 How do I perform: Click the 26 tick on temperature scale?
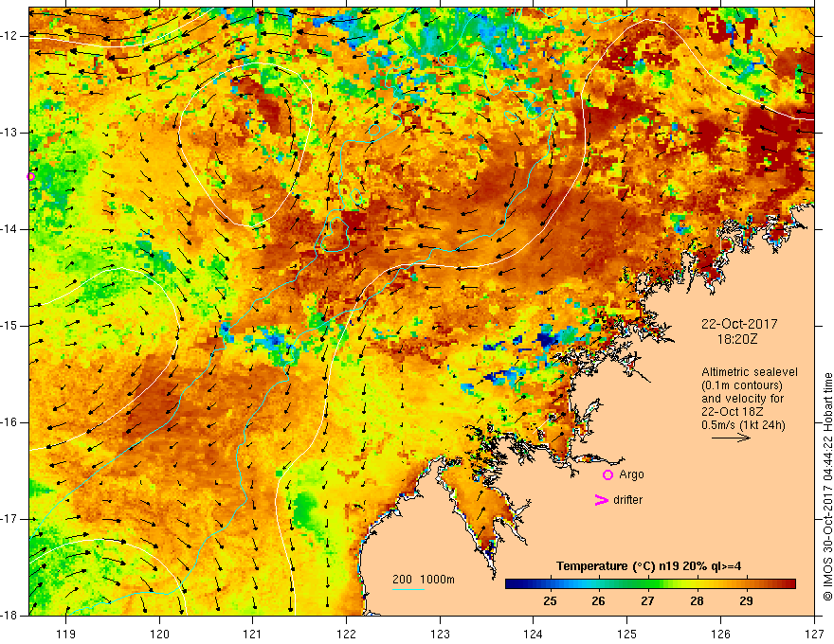pos(598,601)
